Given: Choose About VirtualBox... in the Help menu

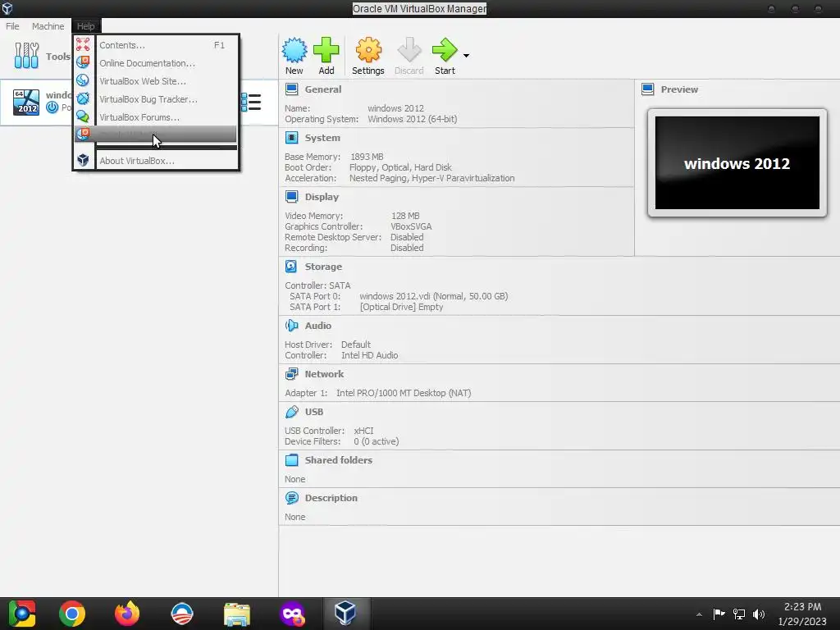Looking at the screenshot, I should coord(155,161).
